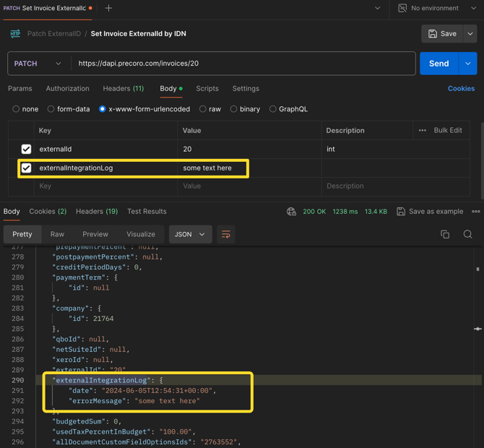
Task: Click the wrap lines icon in response toolbar
Action: pyautogui.click(x=226, y=234)
